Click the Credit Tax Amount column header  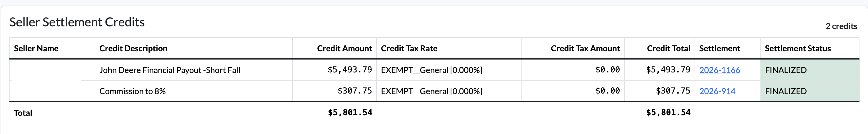[585, 48]
